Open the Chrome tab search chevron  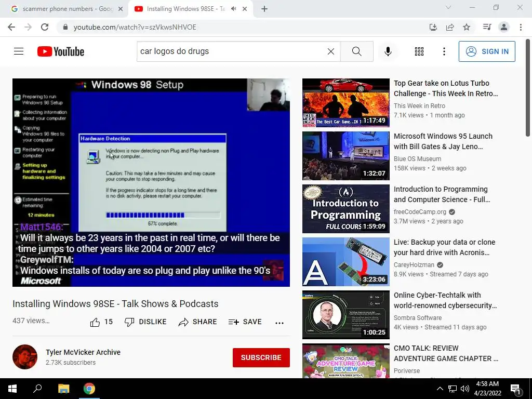[448, 7]
